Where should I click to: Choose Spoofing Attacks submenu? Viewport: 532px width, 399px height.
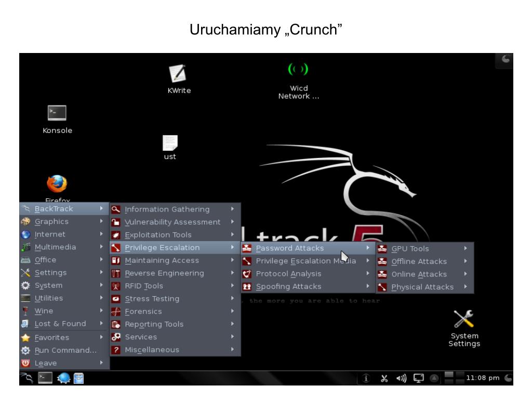point(308,287)
